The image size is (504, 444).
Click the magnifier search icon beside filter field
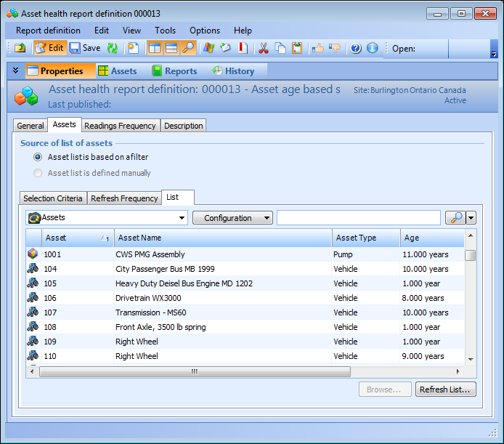455,218
